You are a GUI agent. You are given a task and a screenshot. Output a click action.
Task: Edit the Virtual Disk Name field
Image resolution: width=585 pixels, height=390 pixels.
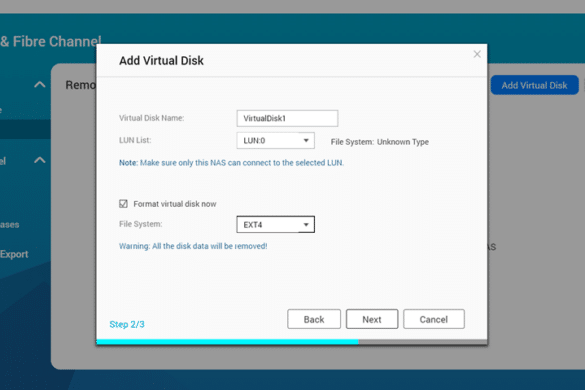(287, 118)
